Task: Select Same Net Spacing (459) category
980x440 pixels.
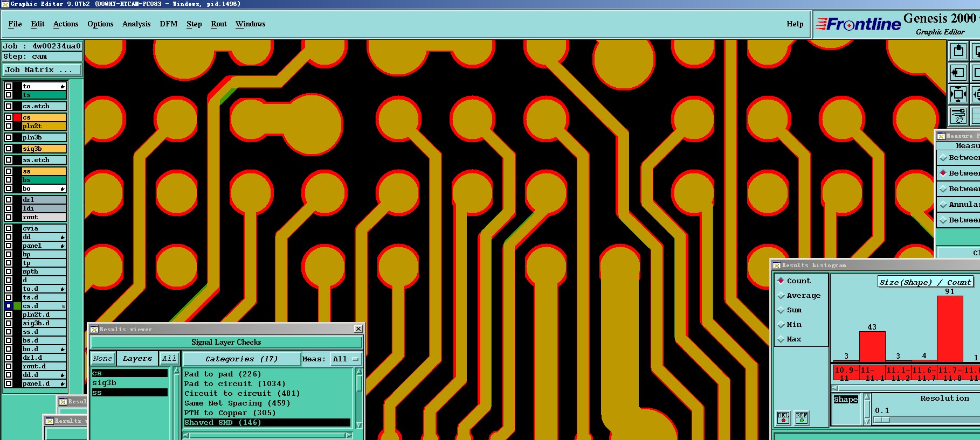Action: (267, 403)
